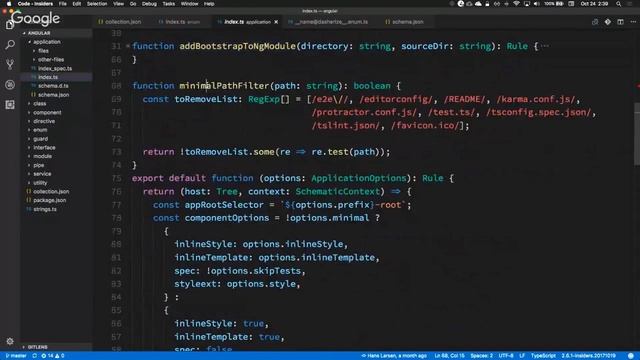This screenshot has height=360, width=640.
Task: Split the editor with the split icon
Action: [x=620, y=22]
